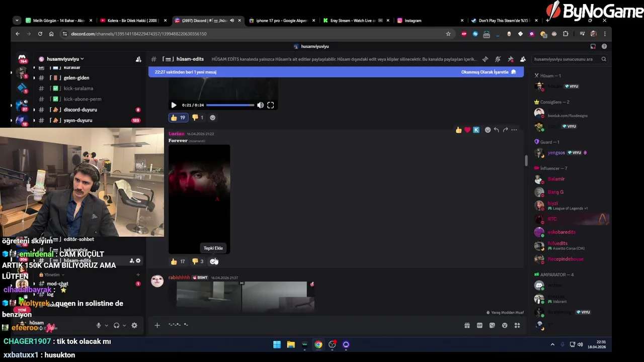
Task: Open the apps icon in message bar
Action: [517, 325]
